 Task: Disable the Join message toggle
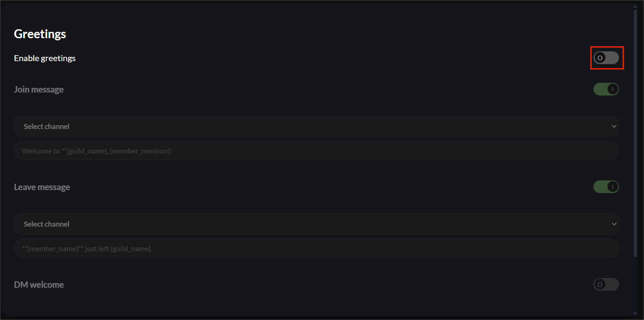(x=606, y=89)
